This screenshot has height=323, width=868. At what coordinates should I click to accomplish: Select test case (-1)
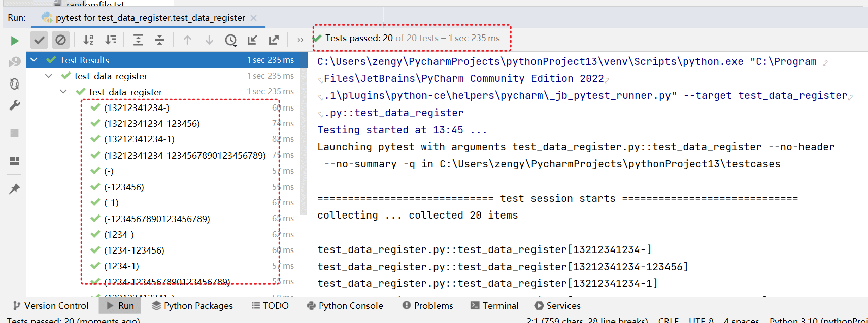click(x=111, y=202)
